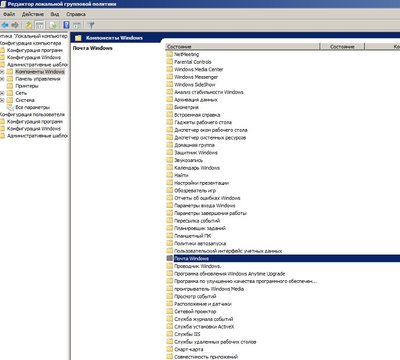Select the Принтеры tree folder
This screenshot has width=400, height=360.
click(27, 86)
